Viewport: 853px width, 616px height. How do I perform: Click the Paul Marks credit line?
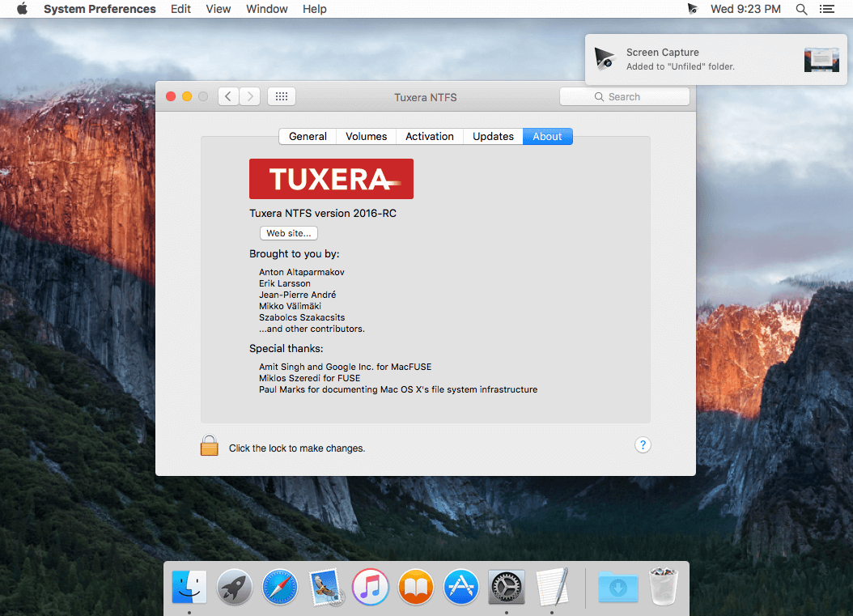(398, 389)
